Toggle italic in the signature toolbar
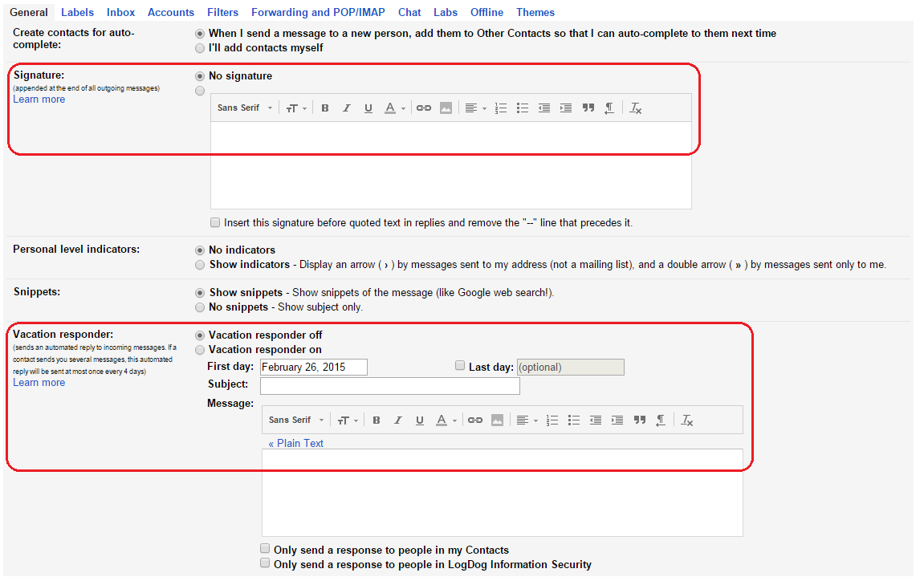This screenshot has width=924, height=581. coord(347,108)
